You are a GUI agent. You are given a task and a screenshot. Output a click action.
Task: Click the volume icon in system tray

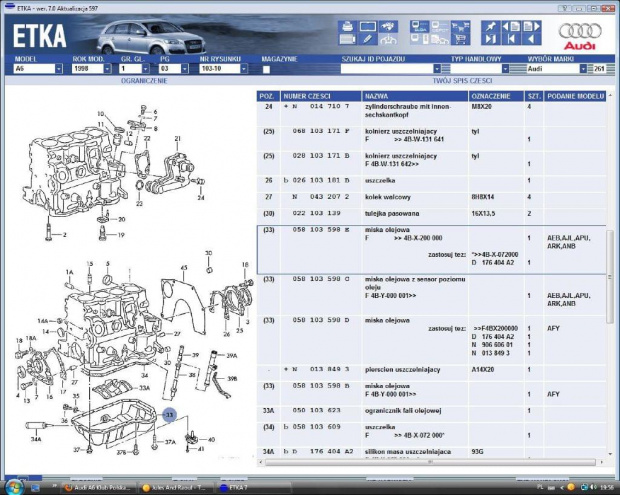pos(593,487)
